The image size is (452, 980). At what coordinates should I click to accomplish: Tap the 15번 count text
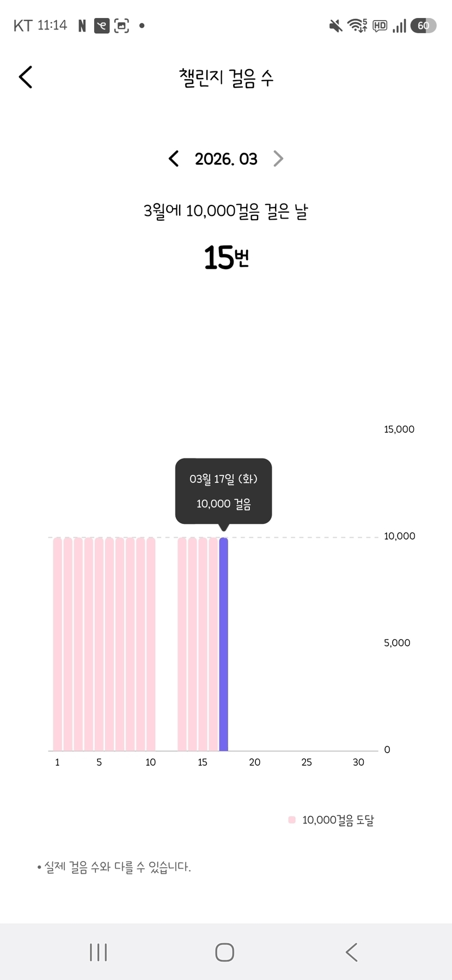226,257
